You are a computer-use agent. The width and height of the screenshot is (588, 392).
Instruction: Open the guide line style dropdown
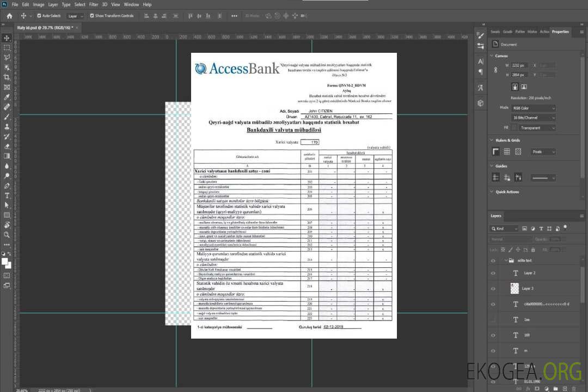(x=543, y=178)
